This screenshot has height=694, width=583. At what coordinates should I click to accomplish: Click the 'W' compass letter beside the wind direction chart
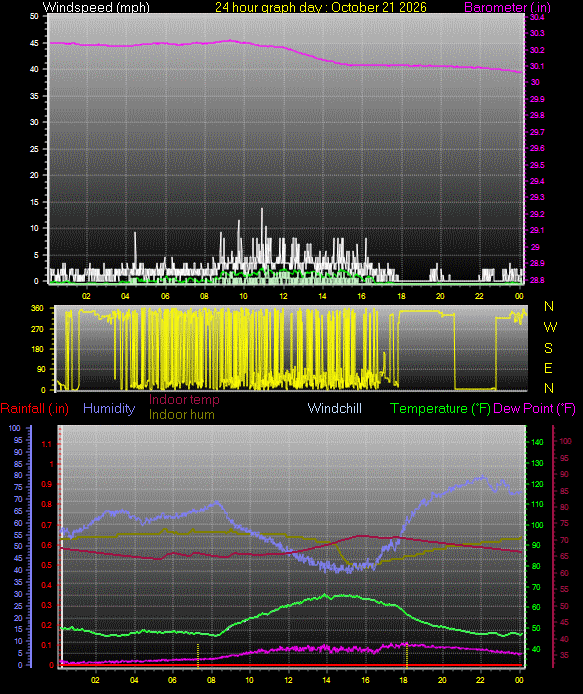coord(550,327)
